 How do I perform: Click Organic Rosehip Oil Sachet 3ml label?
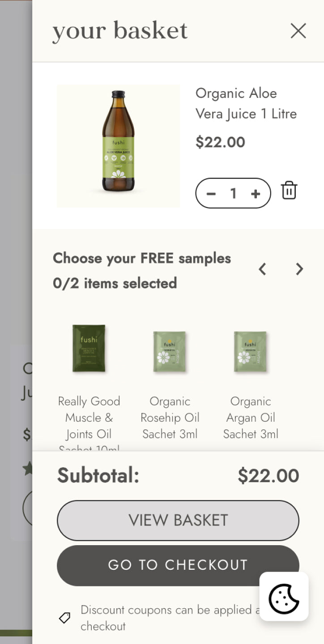click(170, 418)
